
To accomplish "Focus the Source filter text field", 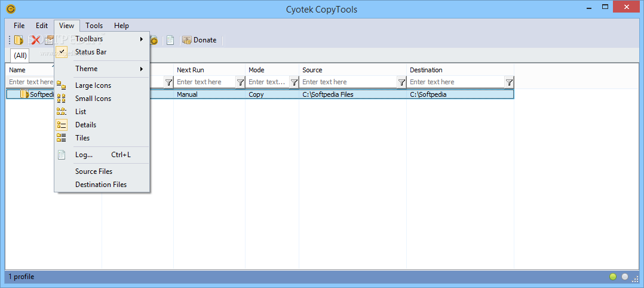I will [348, 82].
